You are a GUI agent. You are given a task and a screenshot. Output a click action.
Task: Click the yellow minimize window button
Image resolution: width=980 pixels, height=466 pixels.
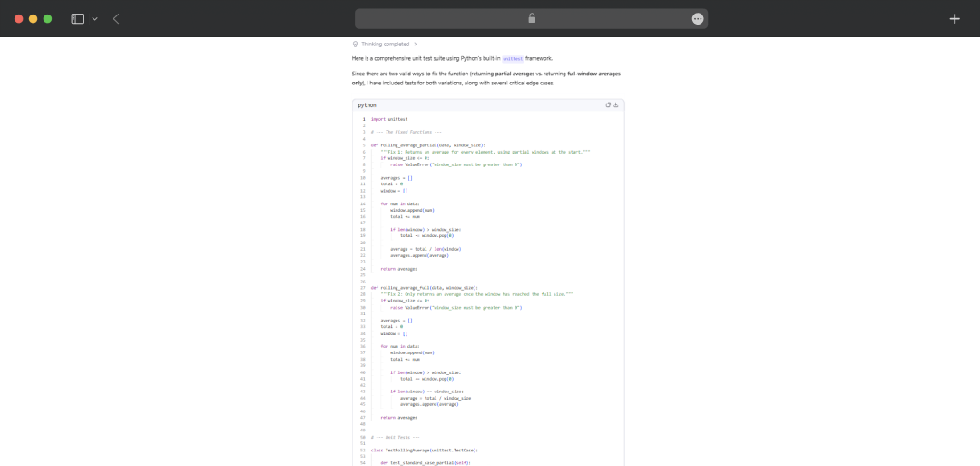coord(34,19)
